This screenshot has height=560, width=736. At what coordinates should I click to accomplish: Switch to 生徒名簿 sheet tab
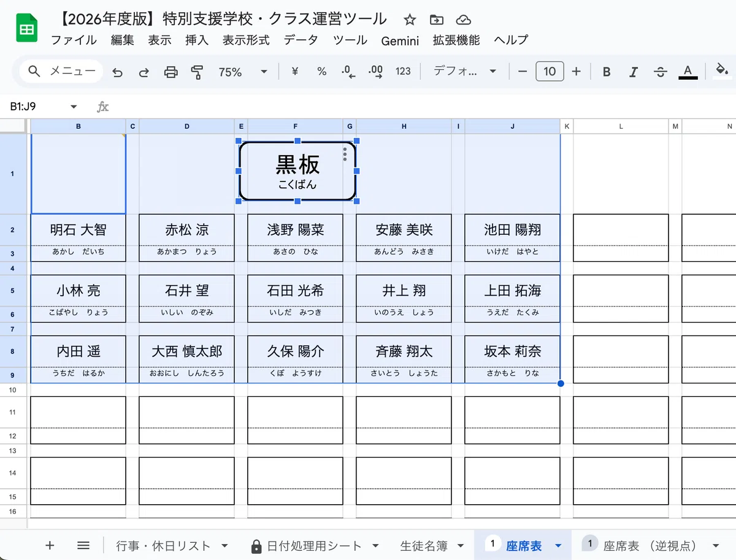(424, 545)
